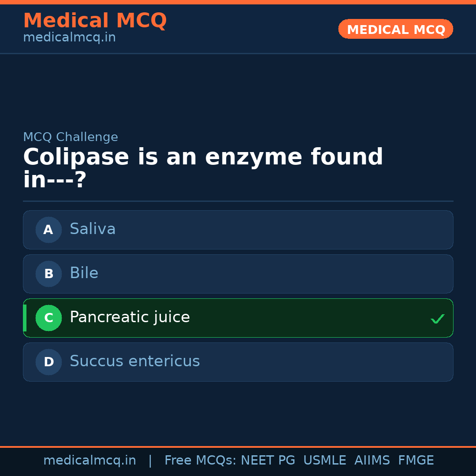The image size is (476, 476).
Task: Click the MCQ Challenge label
Action: tap(71, 138)
